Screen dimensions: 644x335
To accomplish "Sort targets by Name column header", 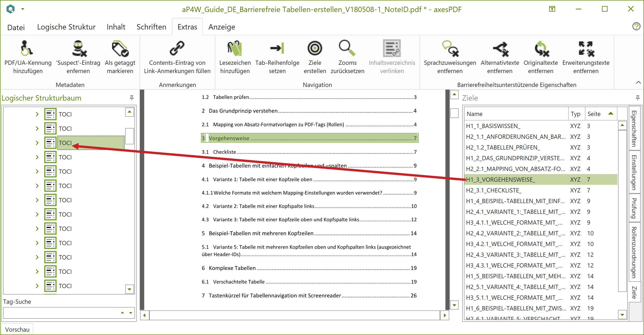I will (516, 114).
